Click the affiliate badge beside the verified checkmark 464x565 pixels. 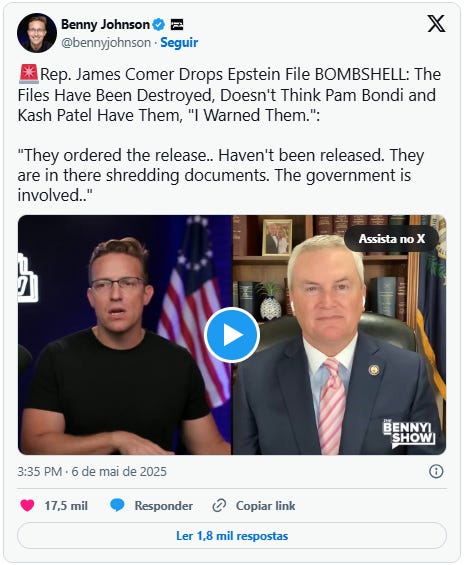(x=177, y=25)
